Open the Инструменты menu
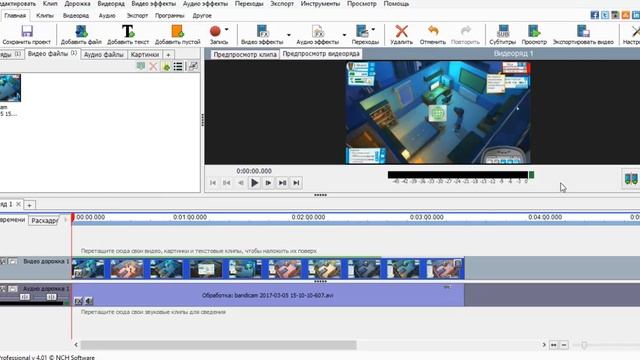 [x=320, y=4]
